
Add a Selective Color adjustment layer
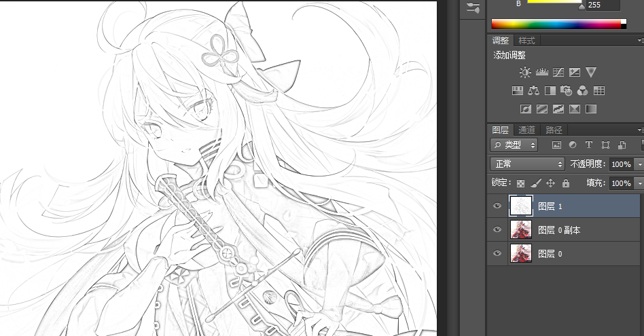574,109
